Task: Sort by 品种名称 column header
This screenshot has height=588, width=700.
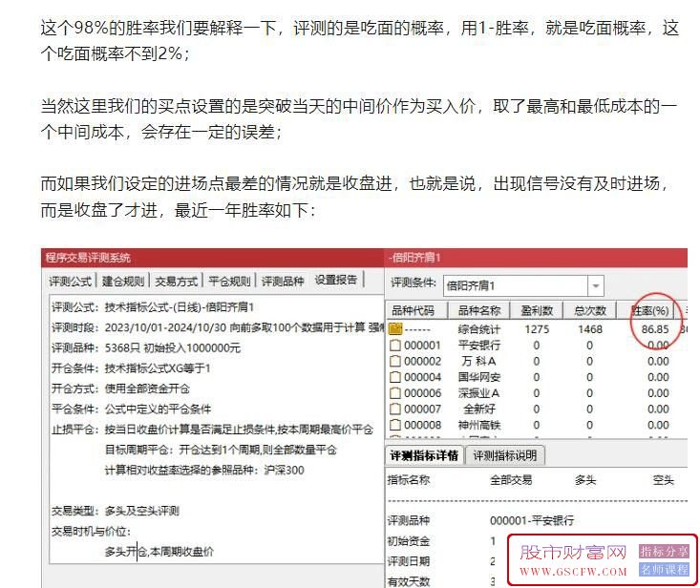Action: pyautogui.click(x=479, y=310)
